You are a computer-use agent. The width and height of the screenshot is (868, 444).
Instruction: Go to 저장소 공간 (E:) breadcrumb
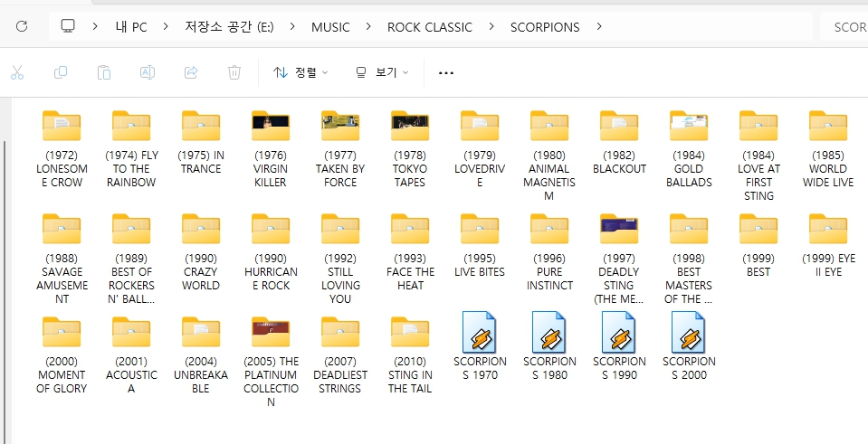coord(229,27)
